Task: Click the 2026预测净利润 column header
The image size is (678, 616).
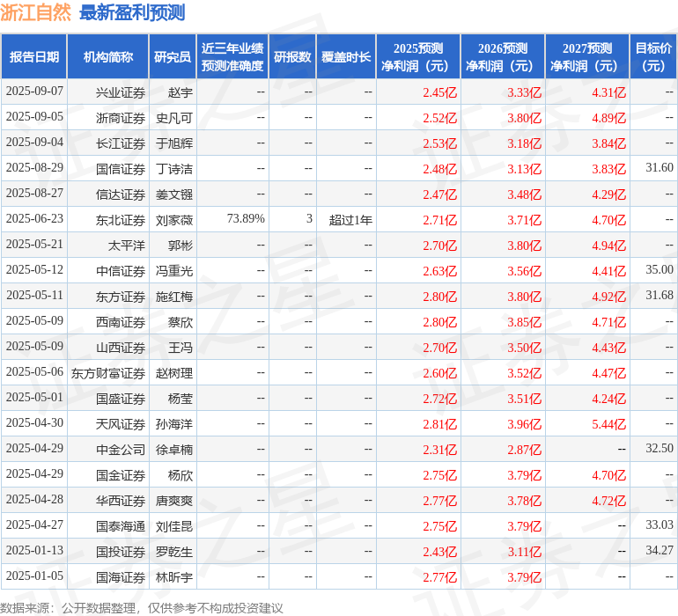Action: 503,56
